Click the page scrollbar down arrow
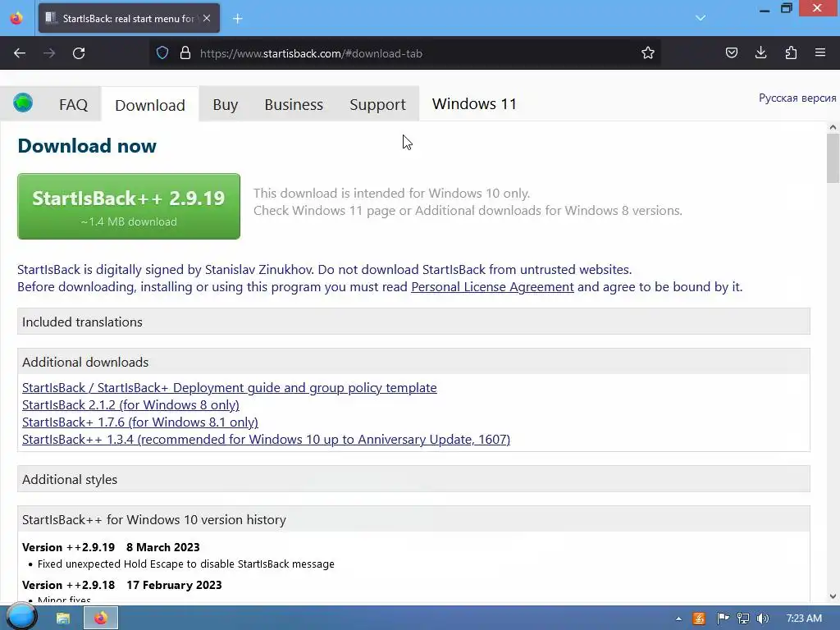Image resolution: width=840 pixels, height=630 pixels. pyautogui.click(x=833, y=596)
